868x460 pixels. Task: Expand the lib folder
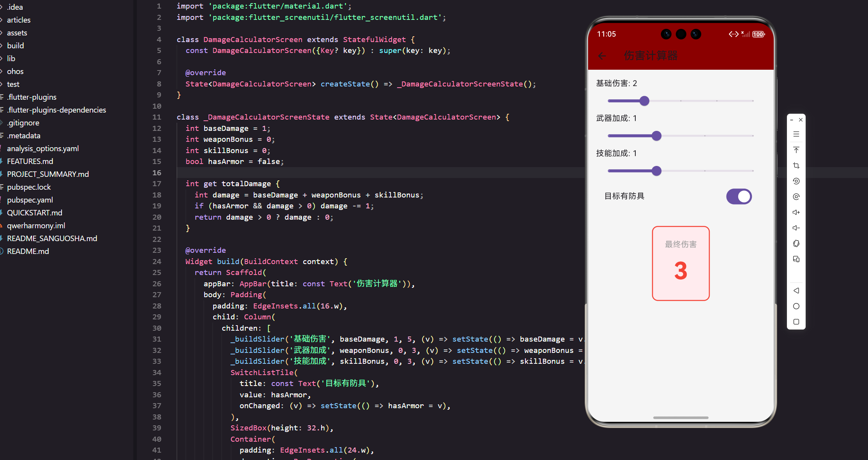(x=11, y=58)
